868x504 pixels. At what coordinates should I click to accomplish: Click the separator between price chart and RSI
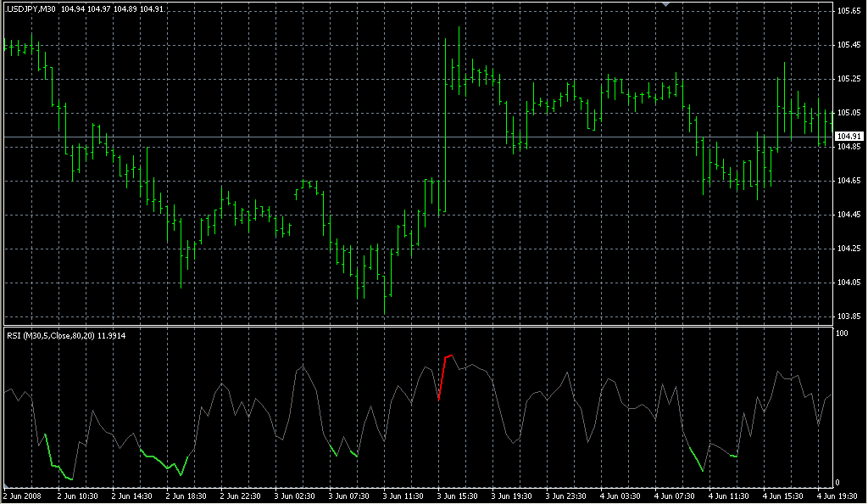point(415,326)
